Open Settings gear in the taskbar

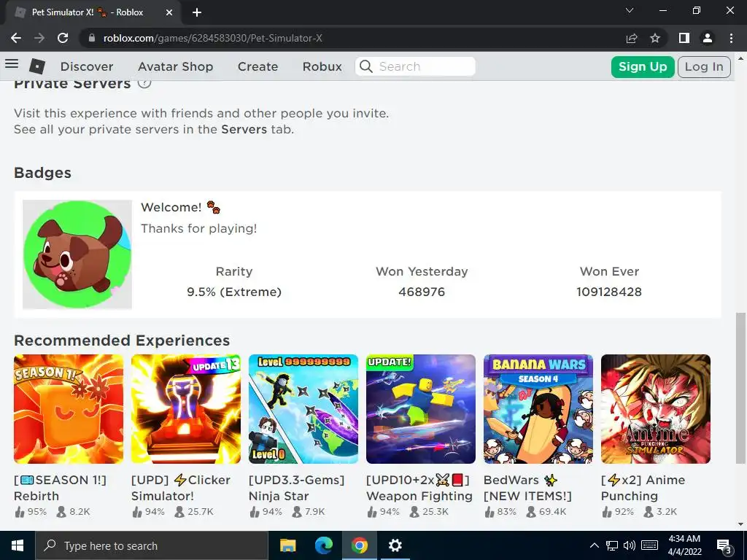(395, 545)
